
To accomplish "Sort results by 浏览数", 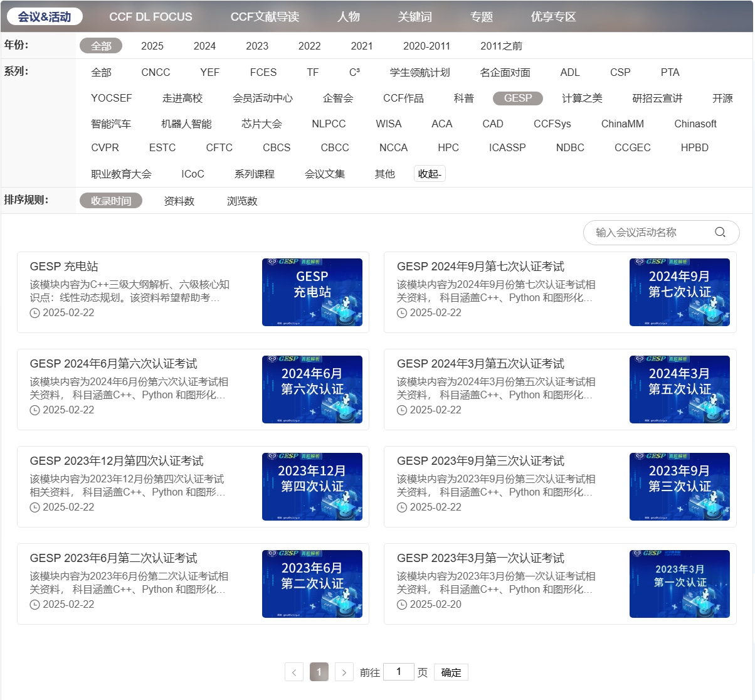I will click(242, 201).
